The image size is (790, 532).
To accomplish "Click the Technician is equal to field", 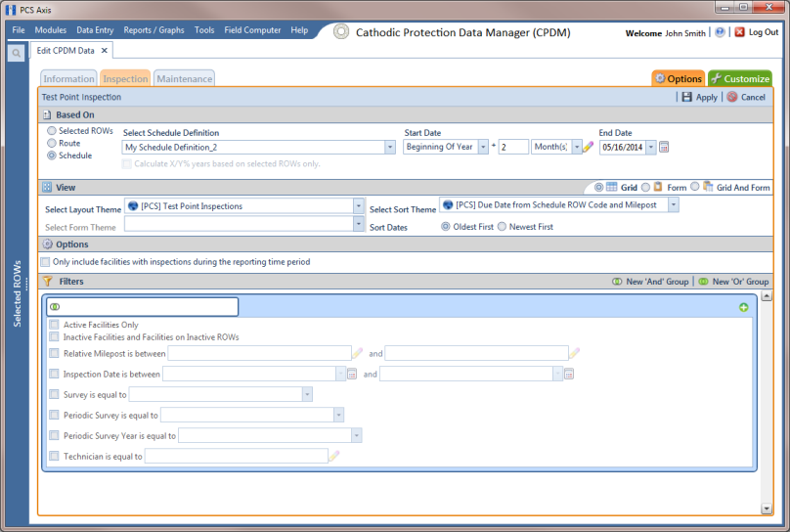I will (237, 456).
